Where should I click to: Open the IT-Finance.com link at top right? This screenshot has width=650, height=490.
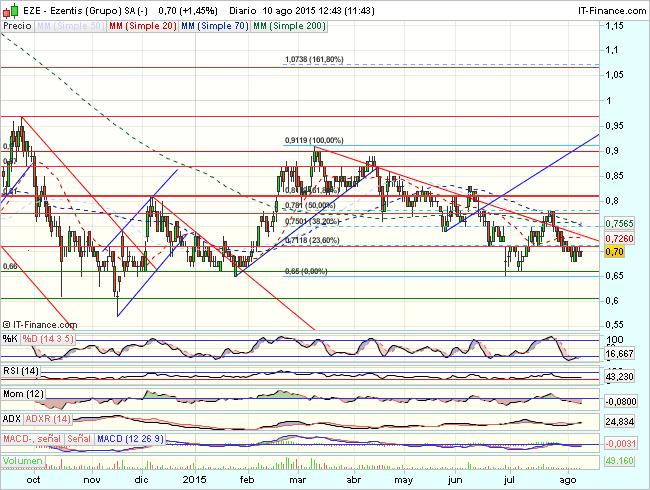(612, 11)
